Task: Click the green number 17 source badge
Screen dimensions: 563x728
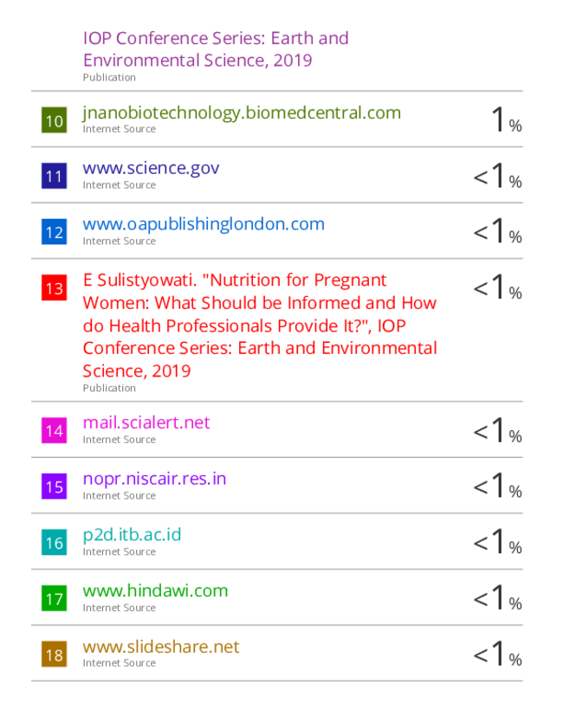Action: click(x=54, y=599)
